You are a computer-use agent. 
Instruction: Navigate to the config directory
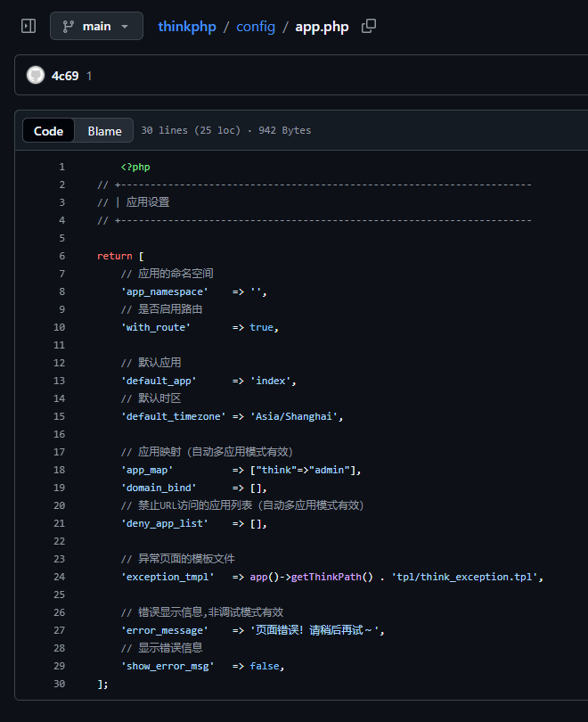(256, 26)
